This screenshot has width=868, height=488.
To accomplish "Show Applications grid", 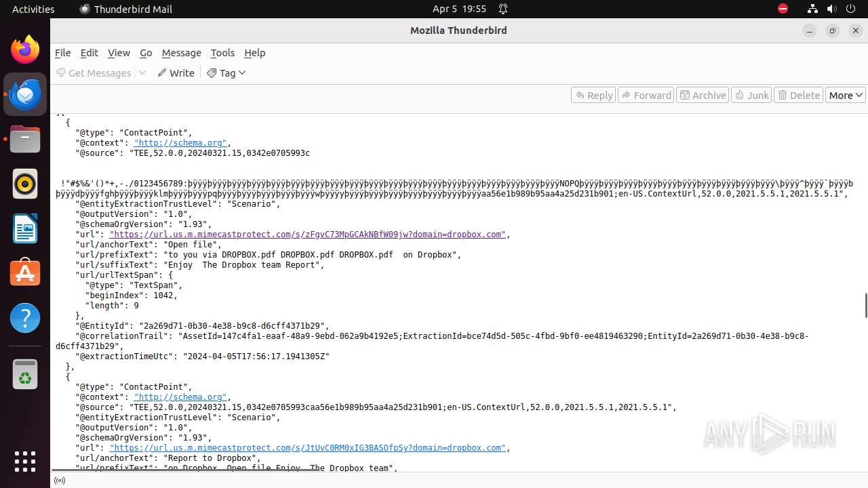I will pos(25,461).
